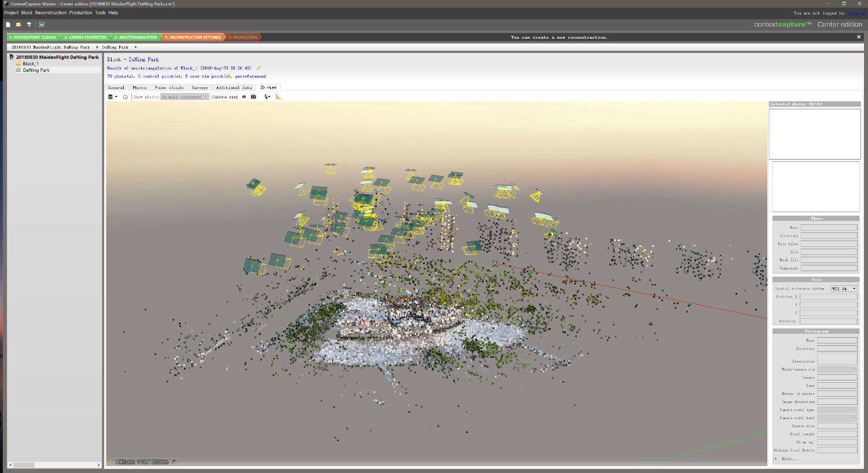868x473 pixels.
Task: Close the reconstruction hint banner
Action: click(859, 37)
